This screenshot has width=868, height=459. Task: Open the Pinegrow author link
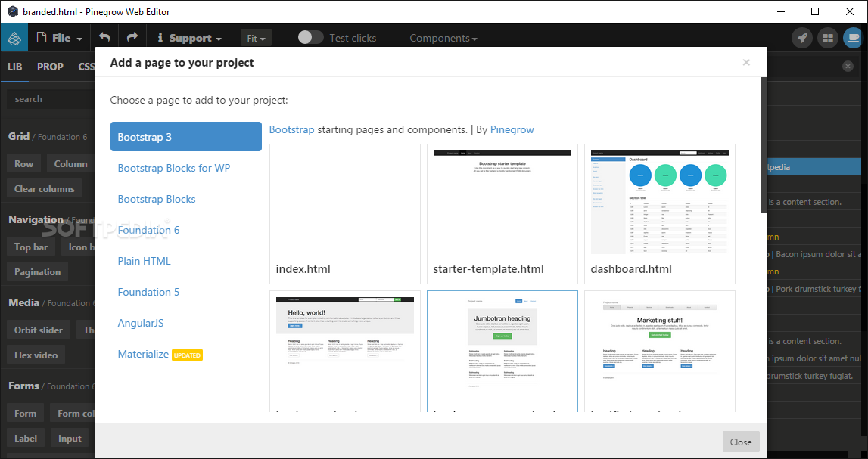(x=512, y=129)
